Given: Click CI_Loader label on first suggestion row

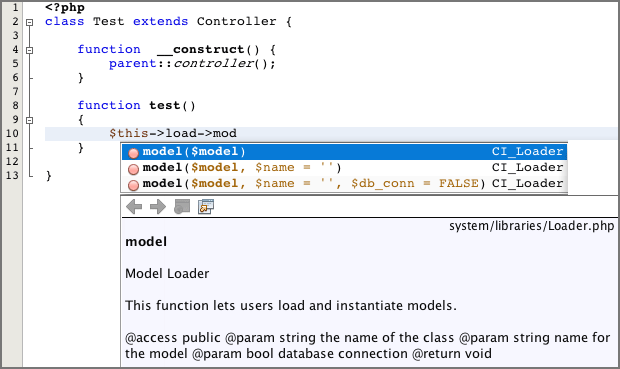Looking at the screenshot, I should tap(527, 151).
